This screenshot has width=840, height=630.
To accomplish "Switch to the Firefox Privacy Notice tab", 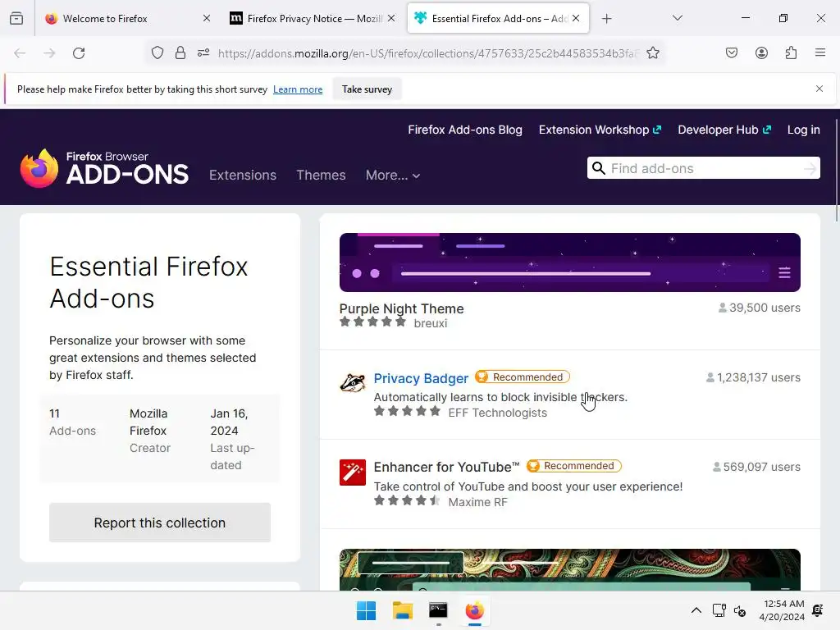I will pyautogui.click(x=313, y=19).
